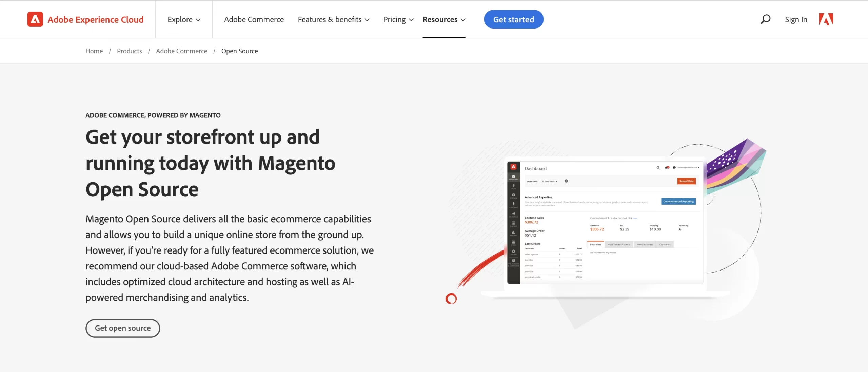Viewport: 868px width, 372px height.
Task: Click the Average Order $51.12 value
Action: point(530,235)
